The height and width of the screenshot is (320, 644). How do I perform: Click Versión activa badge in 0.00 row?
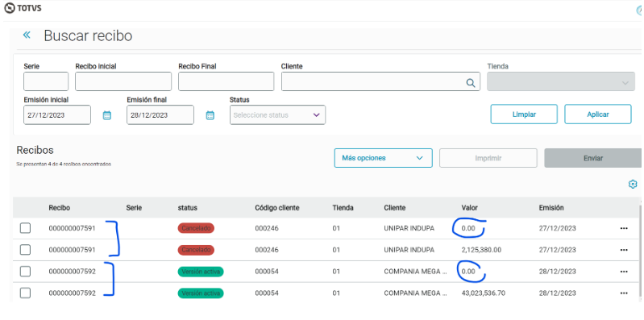201,272
